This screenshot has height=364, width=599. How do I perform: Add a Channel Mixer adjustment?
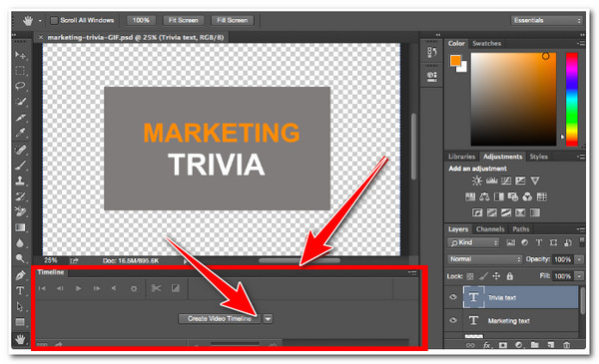(x=527, y=196)
